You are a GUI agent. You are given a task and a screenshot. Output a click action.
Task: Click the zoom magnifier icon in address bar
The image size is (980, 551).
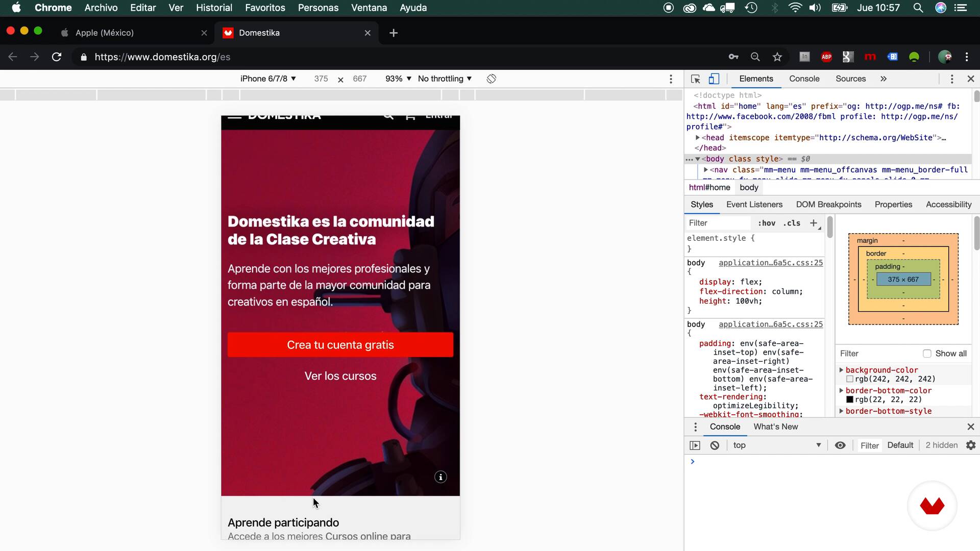pyautogui.click(x=755, y=57)
